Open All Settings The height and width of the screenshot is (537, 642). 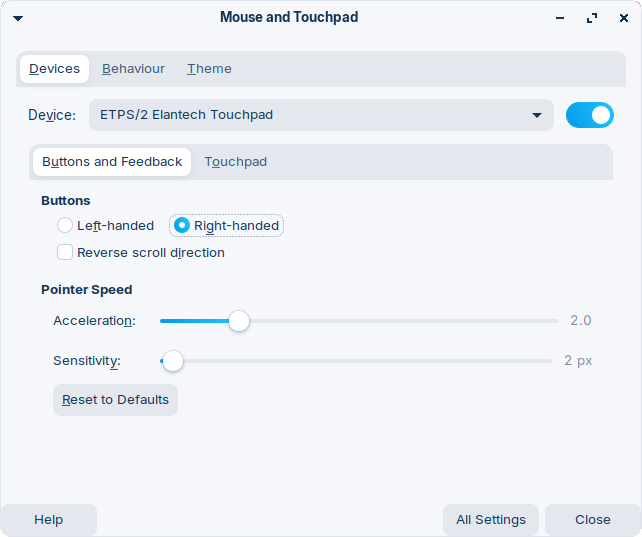491,520
